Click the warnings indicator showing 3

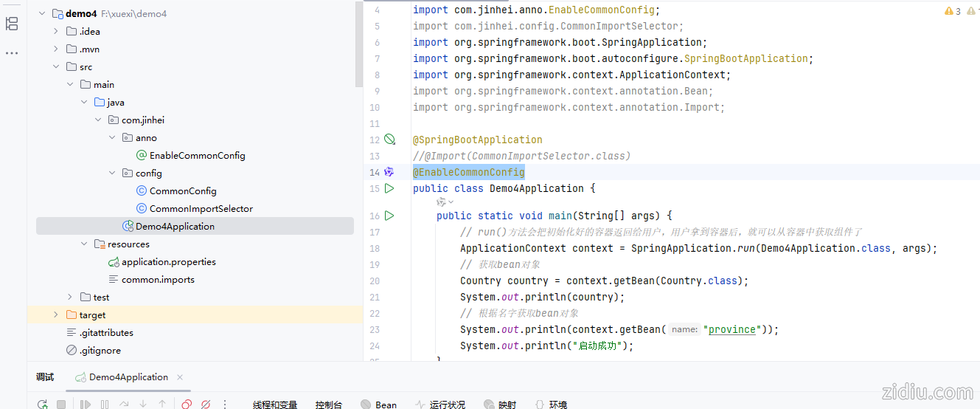(953, 11)
